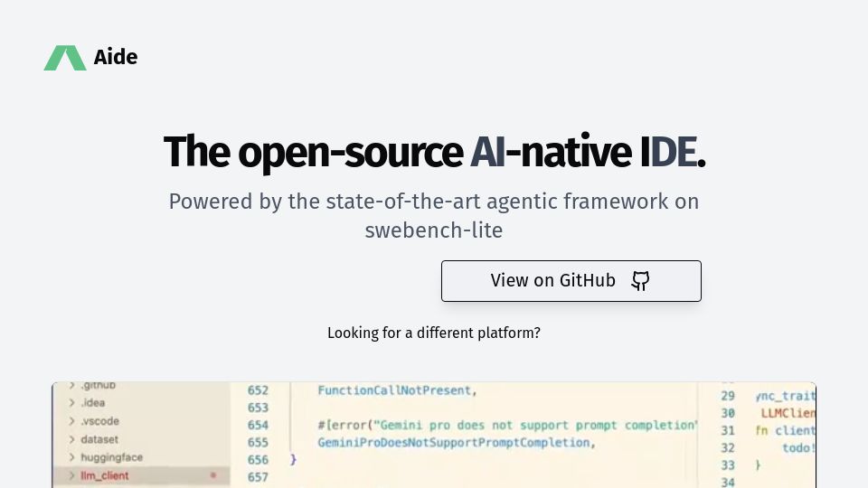The height and width of the screenshot is (488, 868).
Task: Click line number 656 in the editor
Action: pos(258,460)
